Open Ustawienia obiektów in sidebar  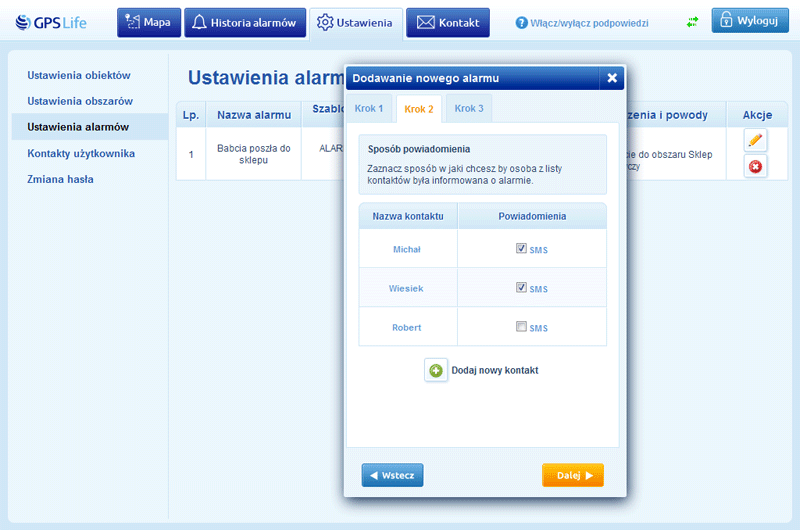[79, 75]
